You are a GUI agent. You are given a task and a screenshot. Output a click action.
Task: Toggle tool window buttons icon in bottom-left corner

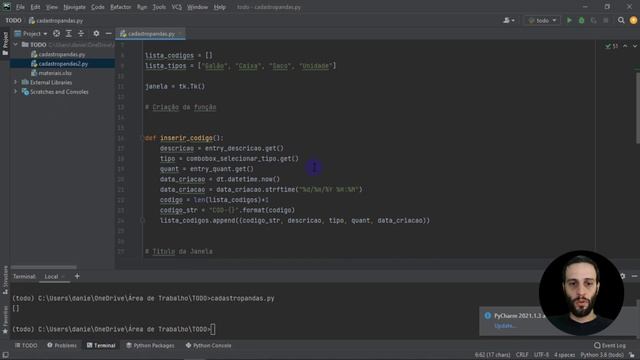[5, 355]
